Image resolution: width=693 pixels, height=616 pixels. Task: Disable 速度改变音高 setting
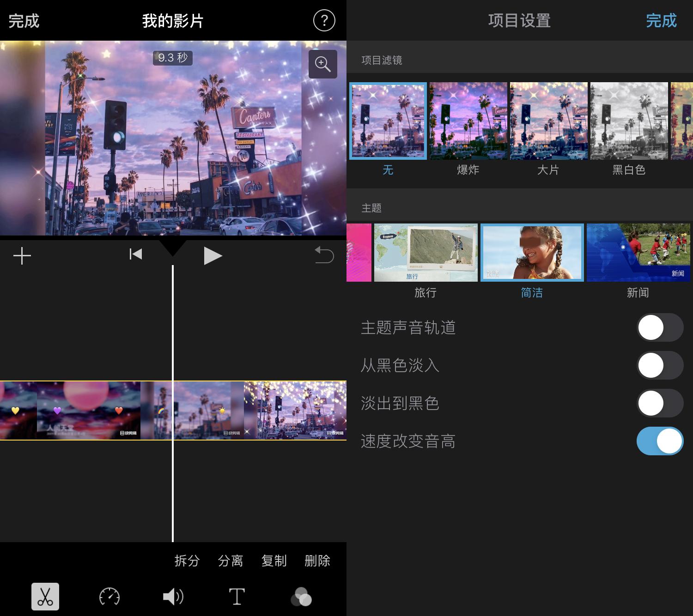pos(660,441)
